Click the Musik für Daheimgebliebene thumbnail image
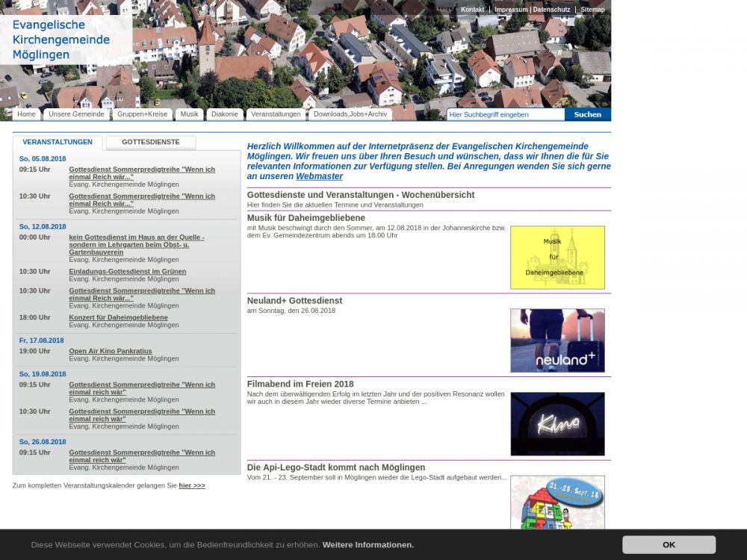 click(557, 258)
